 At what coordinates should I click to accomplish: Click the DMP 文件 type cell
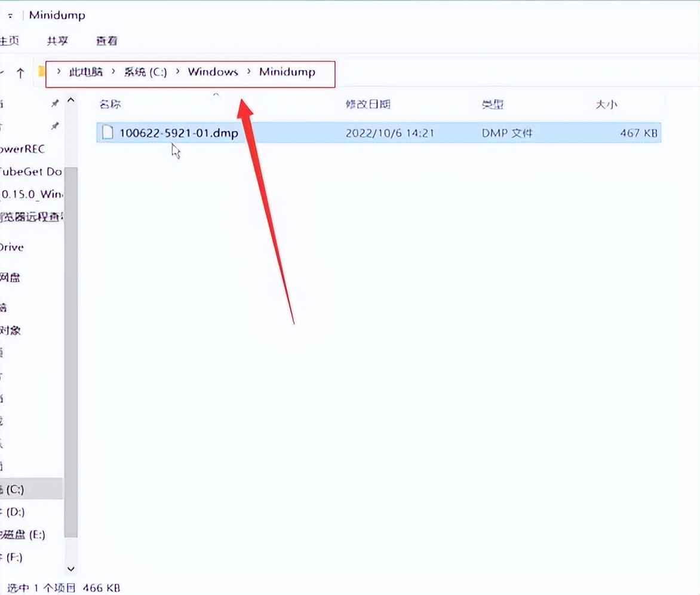click(507, 133)
